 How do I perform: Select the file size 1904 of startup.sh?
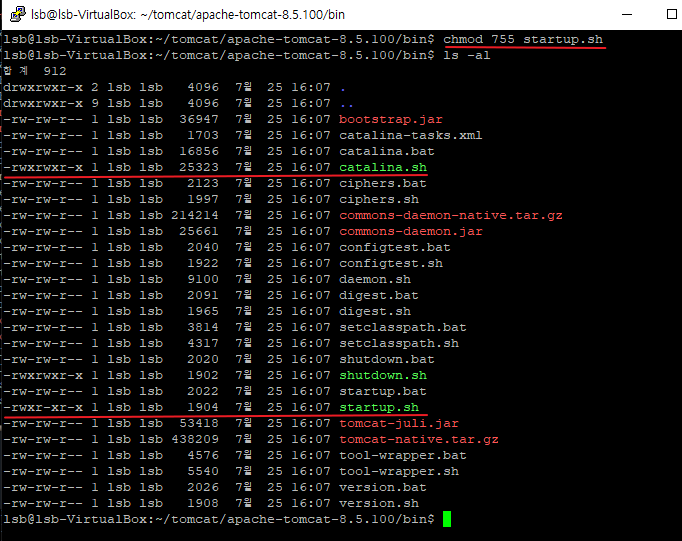tap(203, 407)
